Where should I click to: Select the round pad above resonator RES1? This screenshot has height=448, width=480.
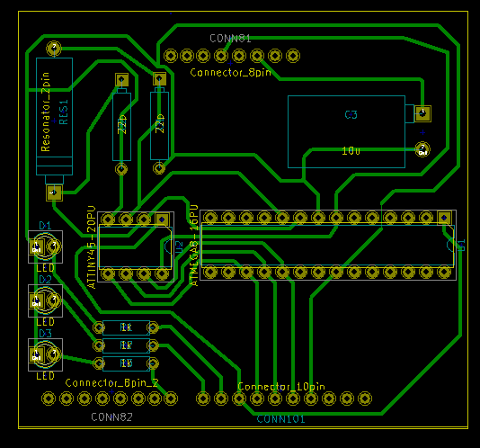[54, 48]
